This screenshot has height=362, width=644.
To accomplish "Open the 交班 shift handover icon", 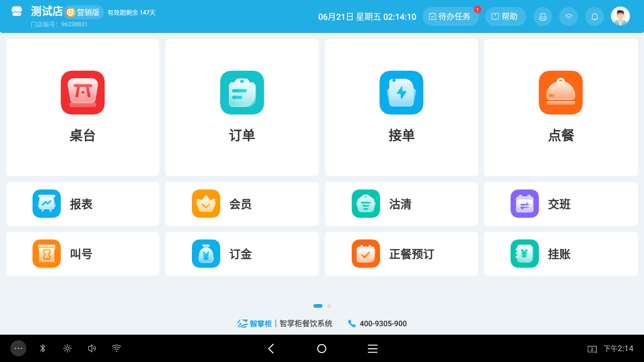I will [x=525, y=204].
